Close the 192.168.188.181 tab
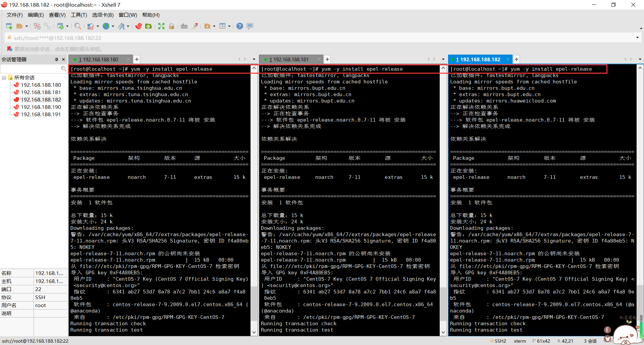The width and height of the screenshot is (644, 345). tap(319, 59)
